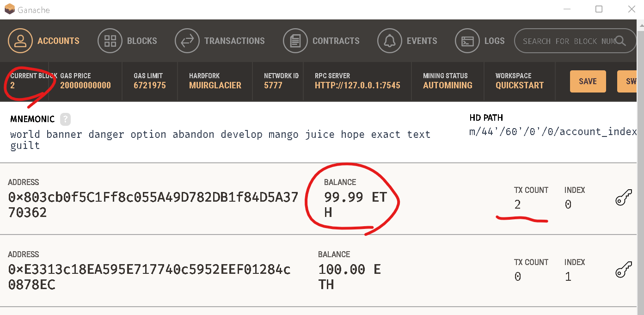Click the network ID value 5777
Viewport: 644px width, 315px height.
pyautogui.click(x=273, y=85)
